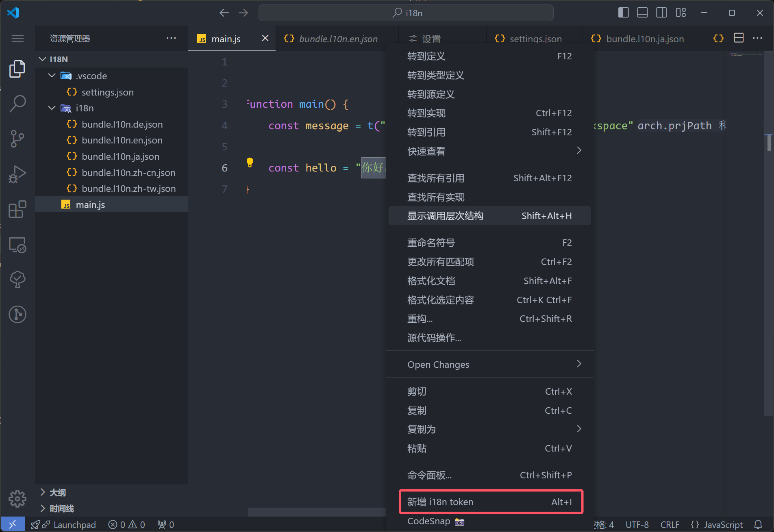774x532 pixels.
Task: Click UTF-8 encoding in status bar
Action: pos(637,524)
